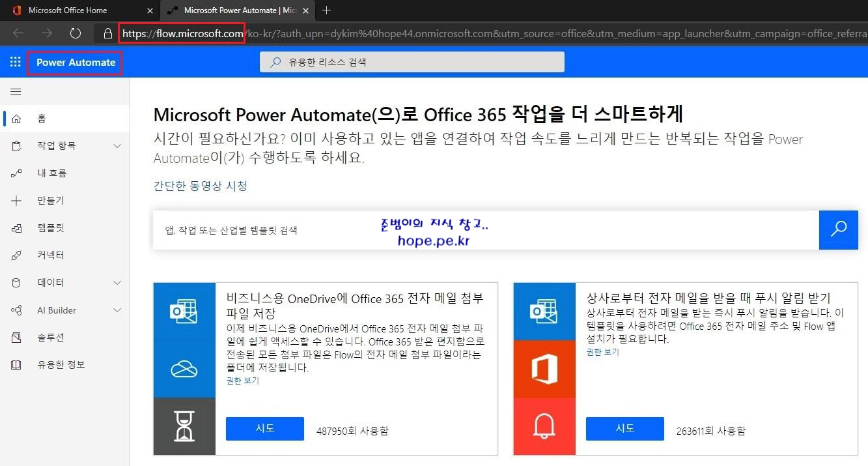Click the lock site info icon
This screenshot has height=466, width=868.
(x=108, y=33)
